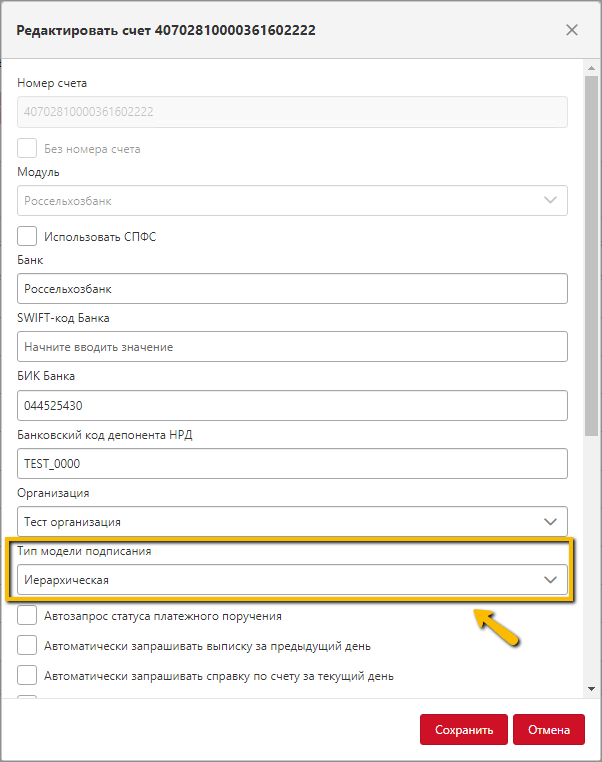Enable Автозапрос статуса платежного поручения
The image size is (602, 762).
click(x=27, y=615)
